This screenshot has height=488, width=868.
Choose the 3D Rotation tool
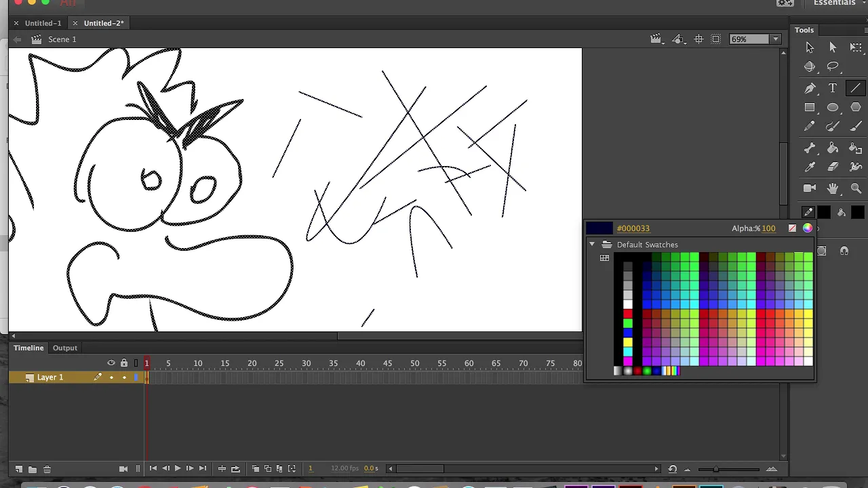810,66
